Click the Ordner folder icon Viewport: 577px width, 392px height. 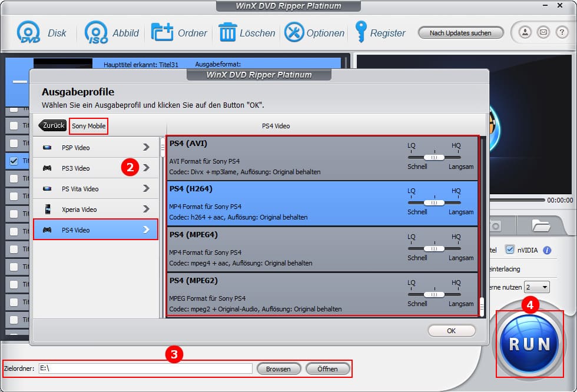coord(162,32)
